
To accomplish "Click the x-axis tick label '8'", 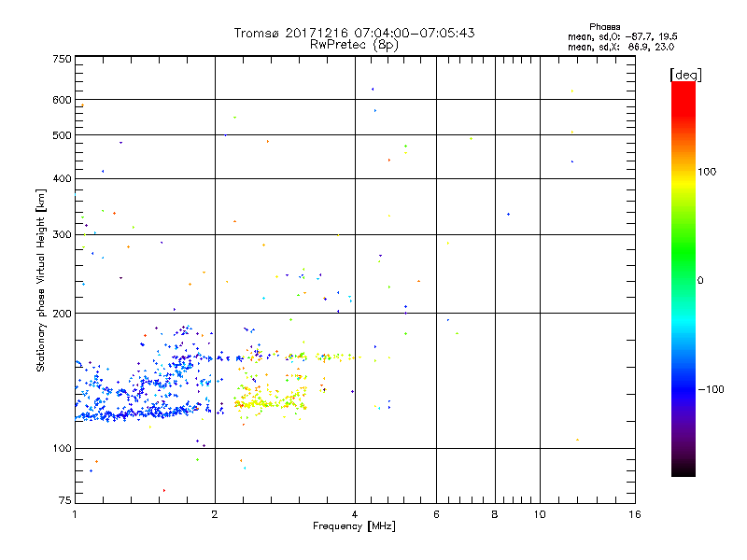I will pos(495,514).
